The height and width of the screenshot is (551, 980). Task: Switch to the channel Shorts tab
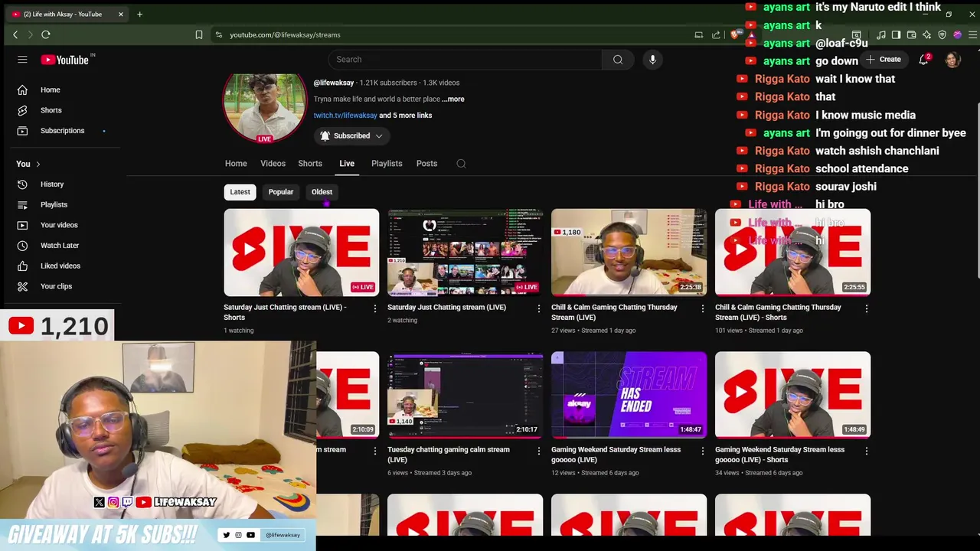(310, 164)
